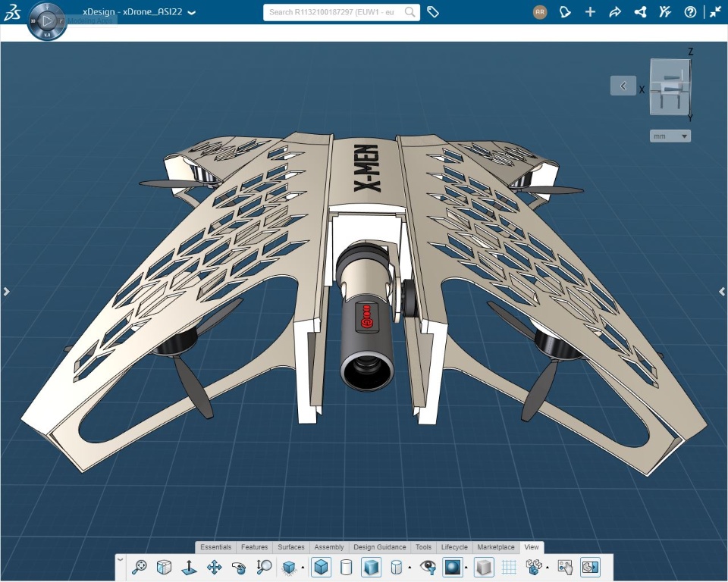Switch to Marketplace tab

point(496,547)
